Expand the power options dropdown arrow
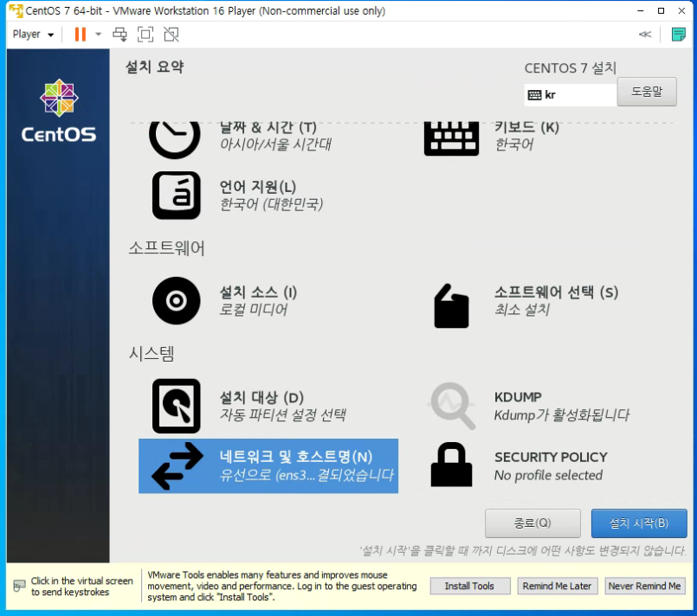The height and width of the screenshot is (616, 697). pyautogui.click(x=98, y=35)
